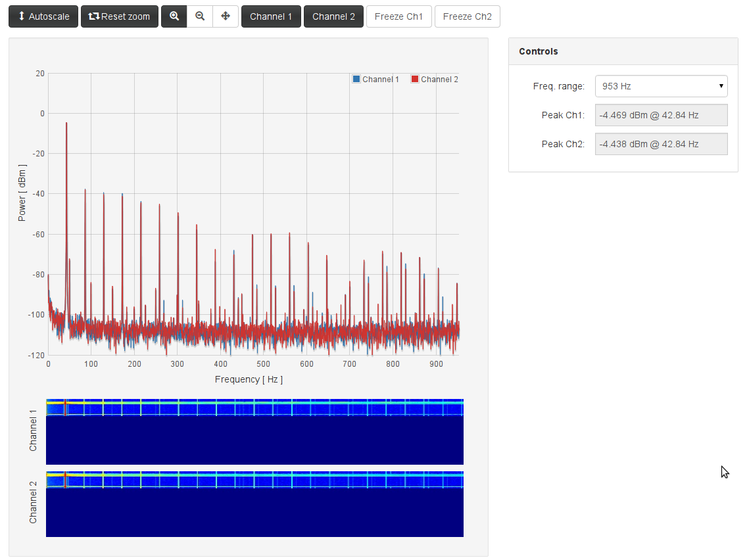Screen dimensions: 747x560
Task: Click the Channel 1 waterfall spectrogram
Action: point(254,431)
